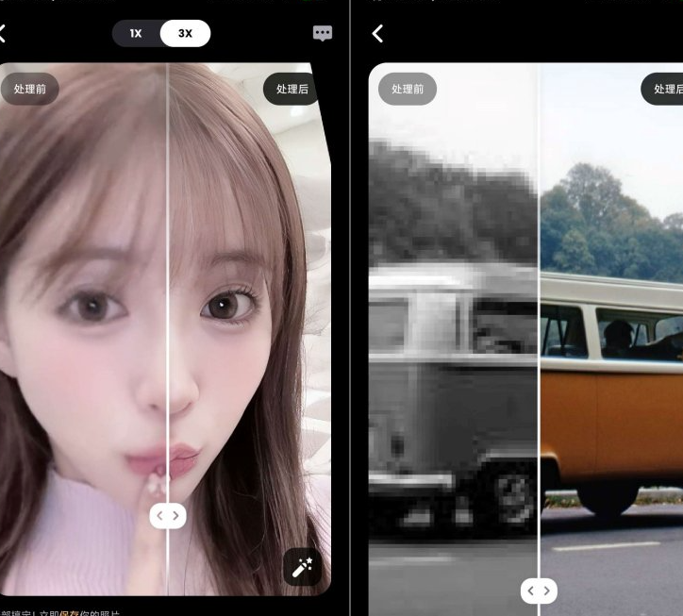Go back from the van photo screen
This screenshot has width=683, height=616.
pyautogui.click(x=377, y=34)
